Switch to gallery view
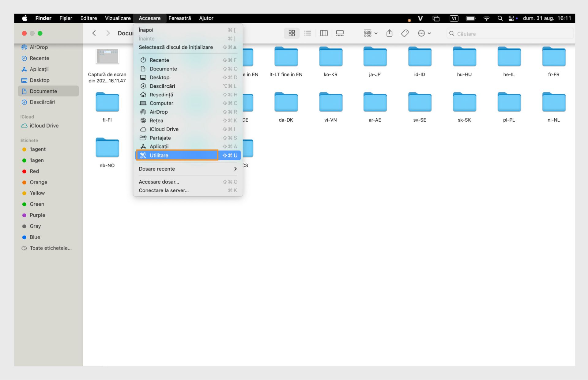The width and height of the screenshot is (588, 380). (x=340, y=33)
